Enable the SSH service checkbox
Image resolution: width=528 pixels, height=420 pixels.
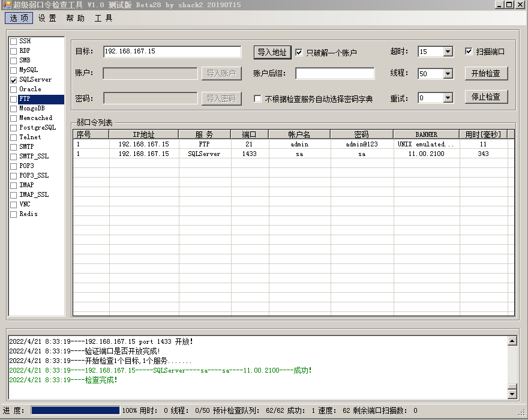[13, 41]
